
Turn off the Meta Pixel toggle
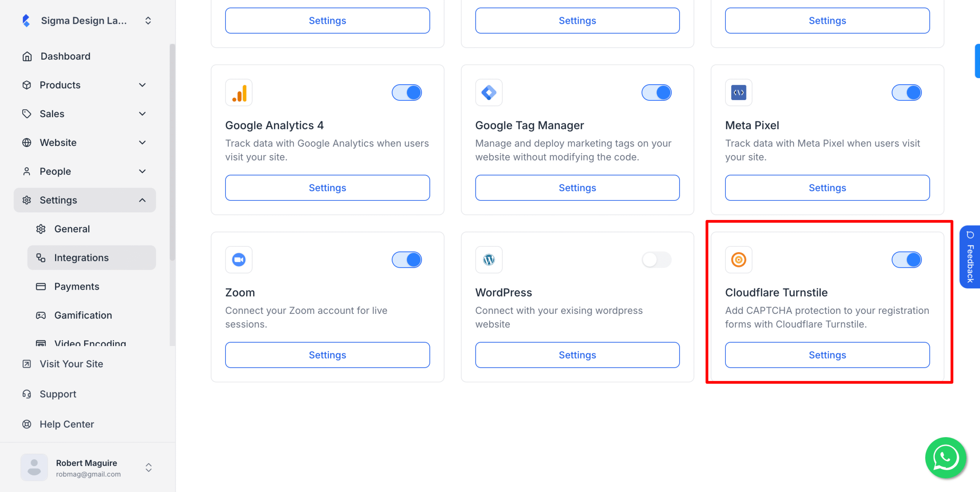[x=906, y=93]
